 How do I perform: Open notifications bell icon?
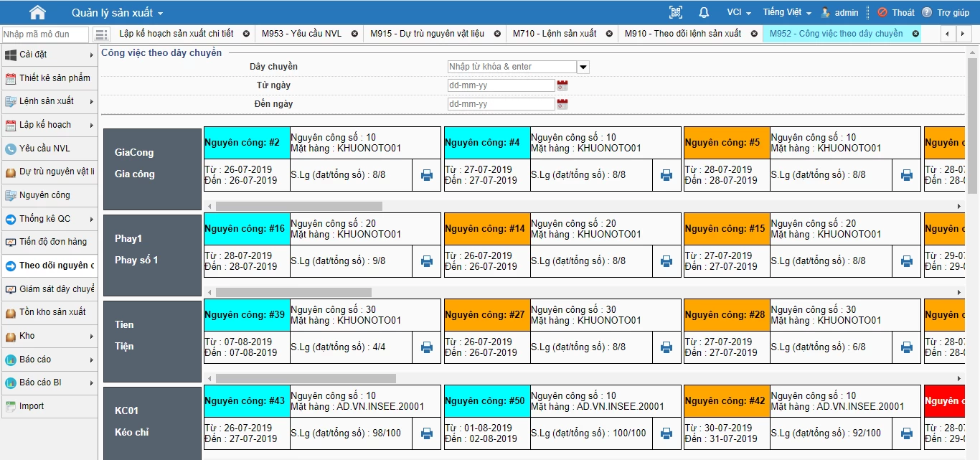click(x=704, y=12)
